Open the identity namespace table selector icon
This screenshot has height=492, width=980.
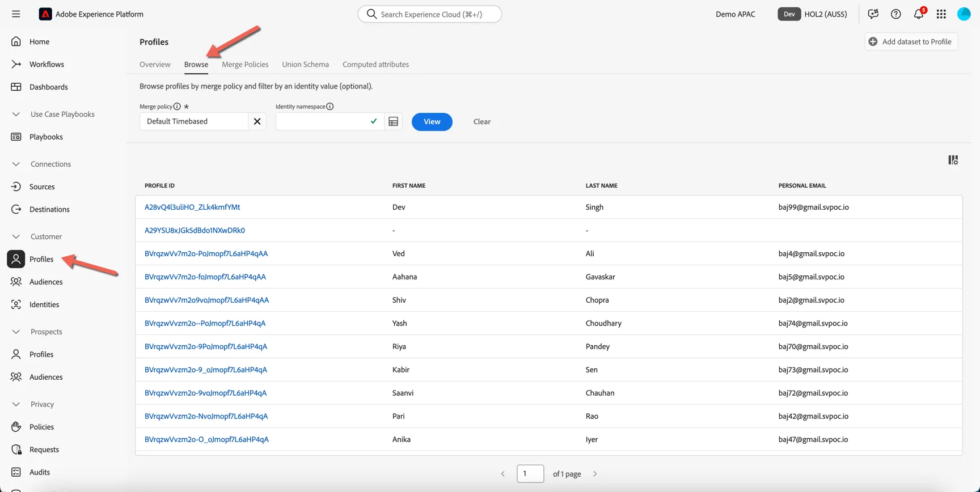coord(393,122)
